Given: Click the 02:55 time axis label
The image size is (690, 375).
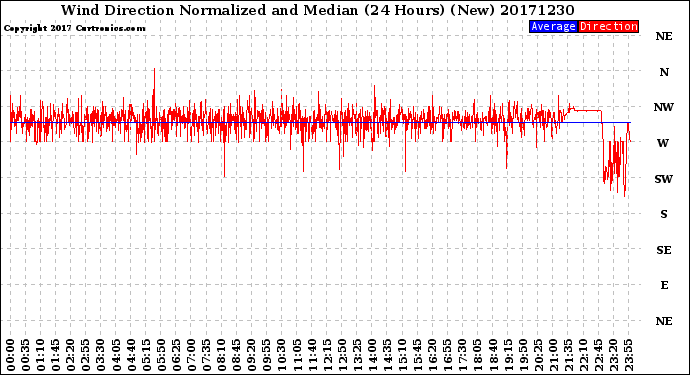Looking at the screenshot, I should coord(86,355).
